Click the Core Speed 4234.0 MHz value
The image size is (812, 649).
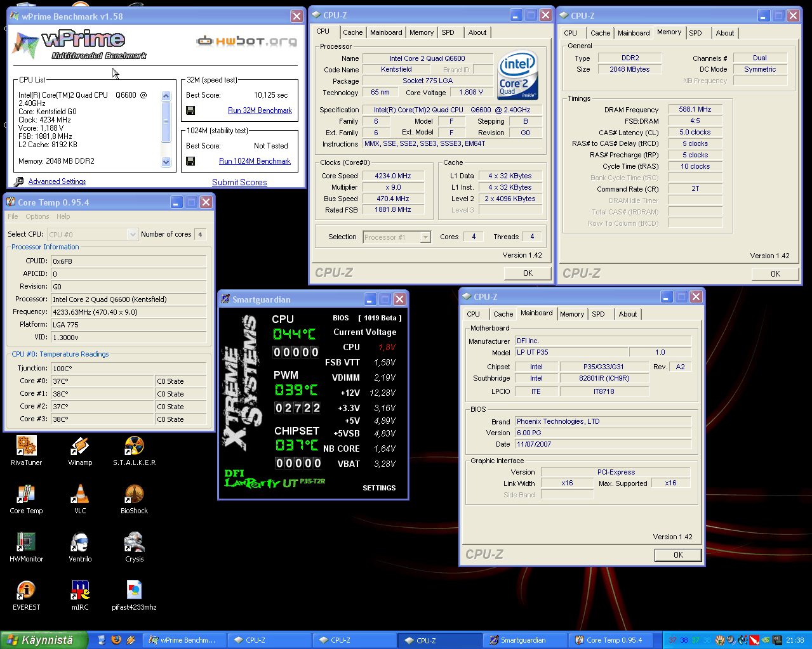(393, 176)
